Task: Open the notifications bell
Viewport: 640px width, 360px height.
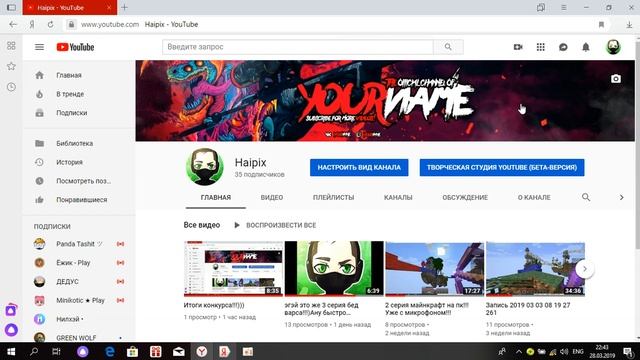Action: [x=586, y=47]
